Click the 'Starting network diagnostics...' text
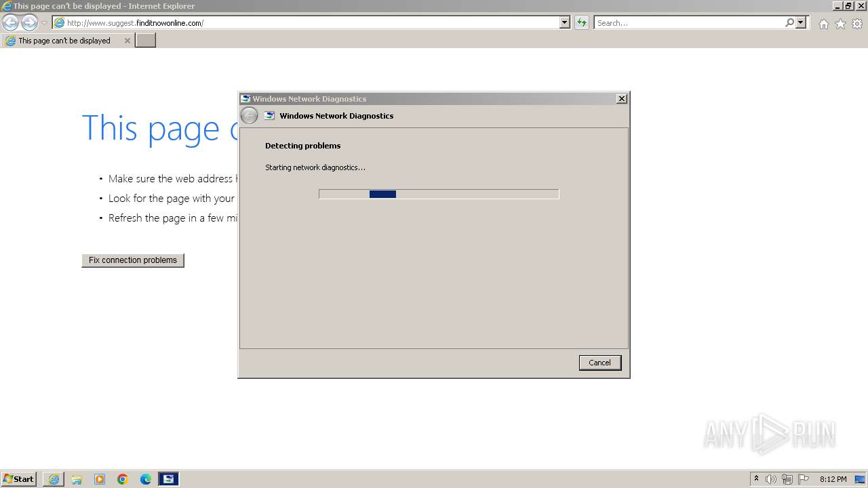868x488 pixels. coord(315,167)
